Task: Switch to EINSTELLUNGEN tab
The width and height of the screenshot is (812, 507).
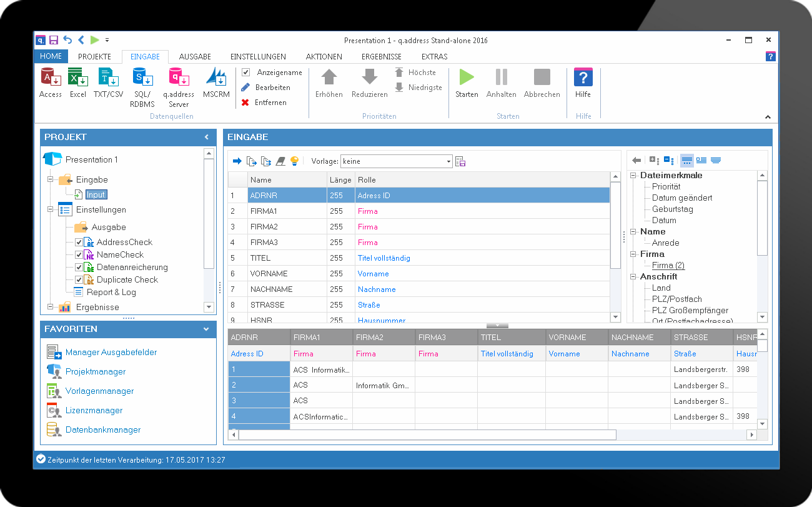Action: pyautogui.click(x=258, y=57)
